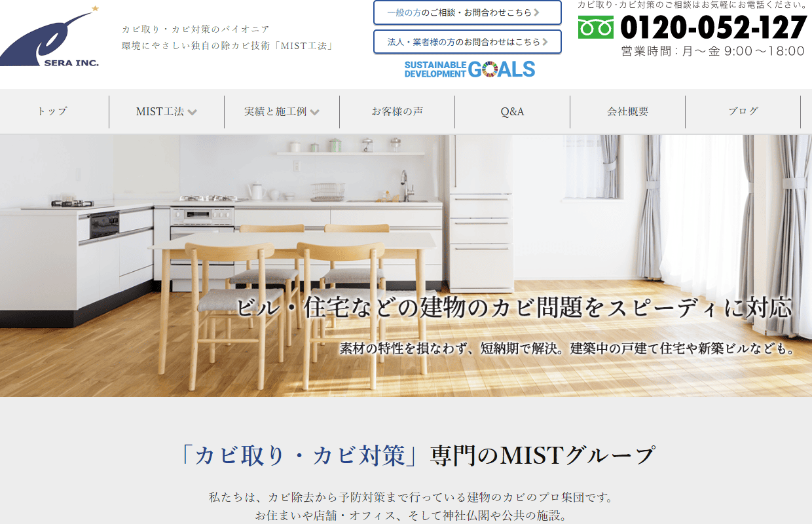812x524 pixels.
Task: Click the kitchen hero banner image
Action: pos(406,265)
